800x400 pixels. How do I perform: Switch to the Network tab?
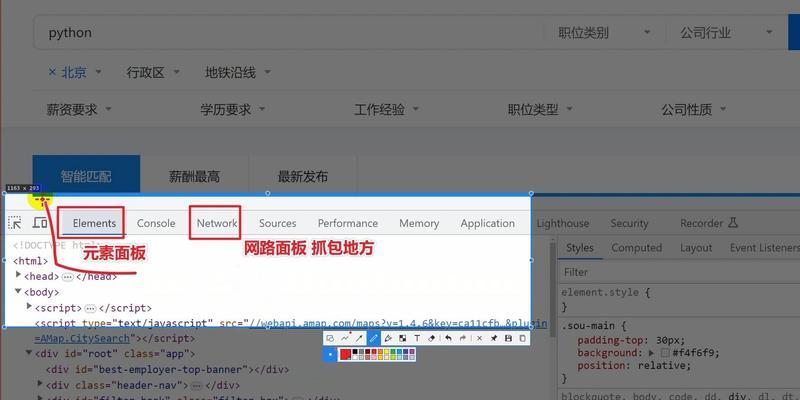coord(217,223)
